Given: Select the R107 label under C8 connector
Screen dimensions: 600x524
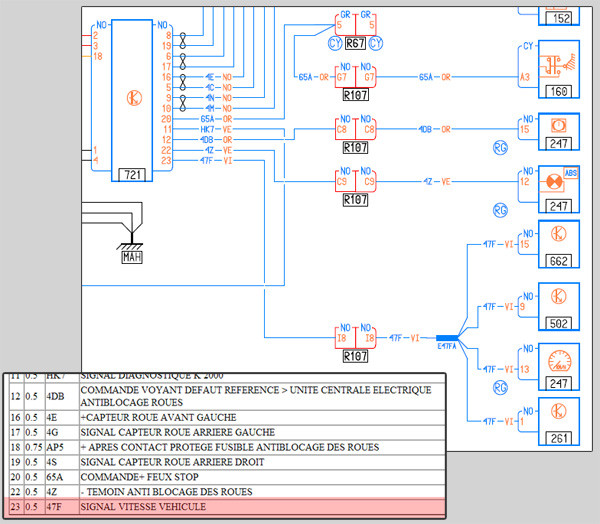Looking at the screenshot, I should pyautogui.click(x=355, y=147).
